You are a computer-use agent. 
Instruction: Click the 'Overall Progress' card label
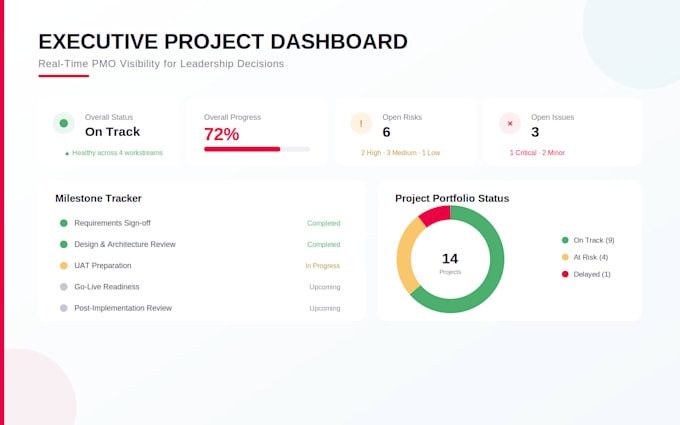(x=232, y=117)
